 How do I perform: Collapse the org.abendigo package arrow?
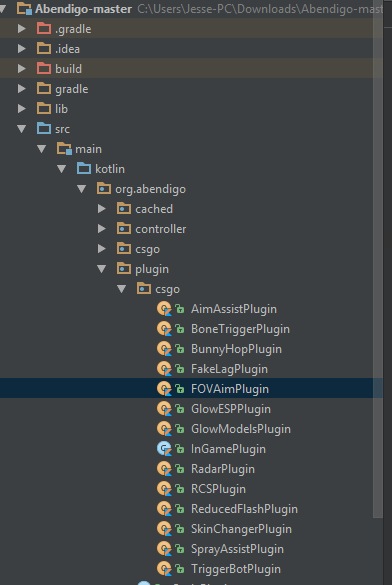(82, 189)
